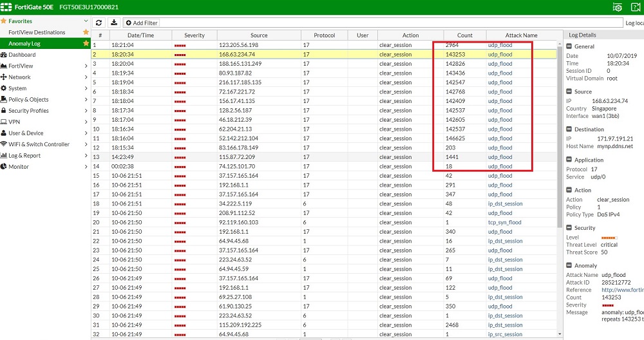The image size is (644, 340).
Task: Toggle favorite star for Anomaly Log
Action: pos(86,43)
